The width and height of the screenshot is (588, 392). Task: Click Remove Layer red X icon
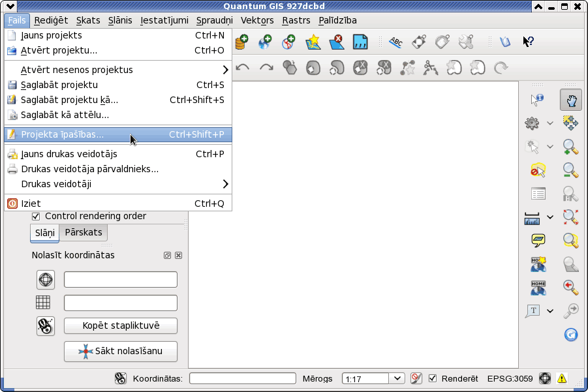(336, 42)
